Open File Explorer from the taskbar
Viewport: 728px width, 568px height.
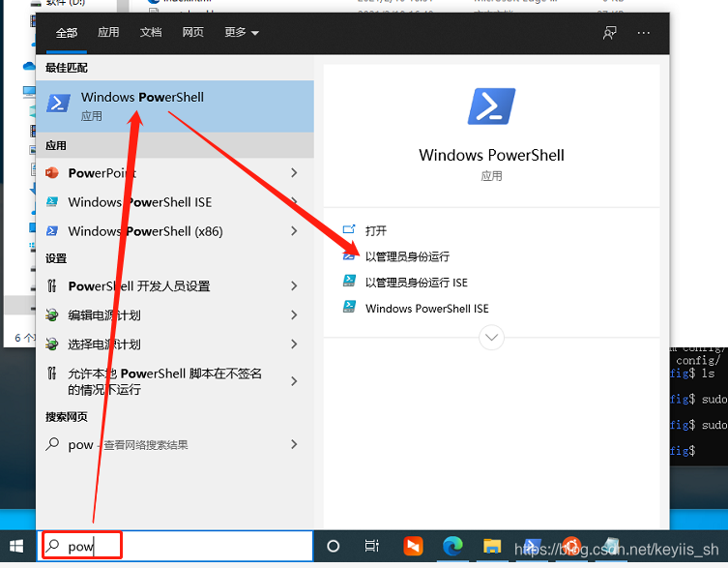pos(492,546)
